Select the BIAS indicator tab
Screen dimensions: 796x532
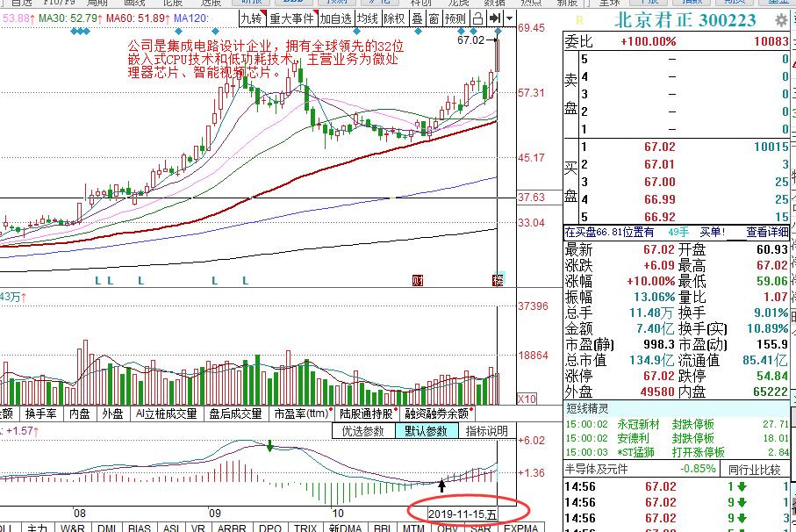click(139, 528)
